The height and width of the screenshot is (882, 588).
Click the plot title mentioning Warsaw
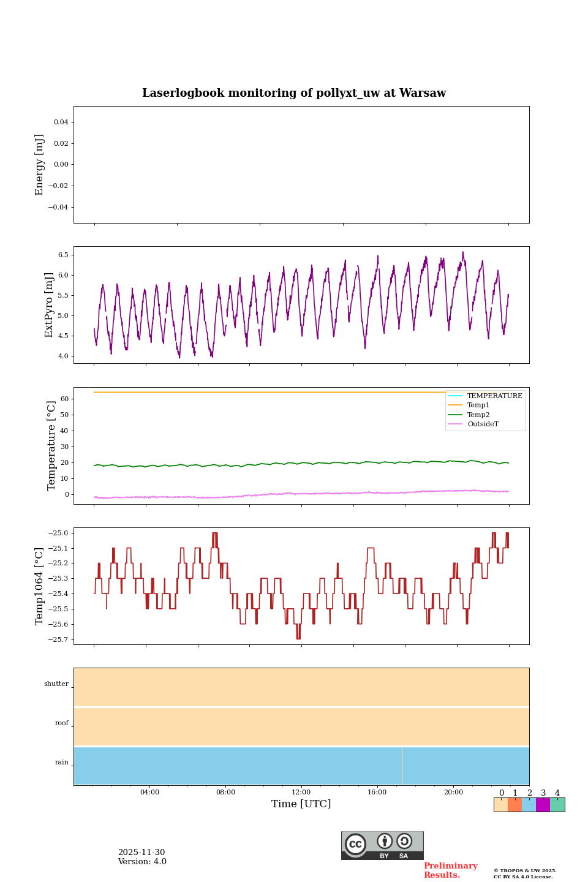coord(294,93)
